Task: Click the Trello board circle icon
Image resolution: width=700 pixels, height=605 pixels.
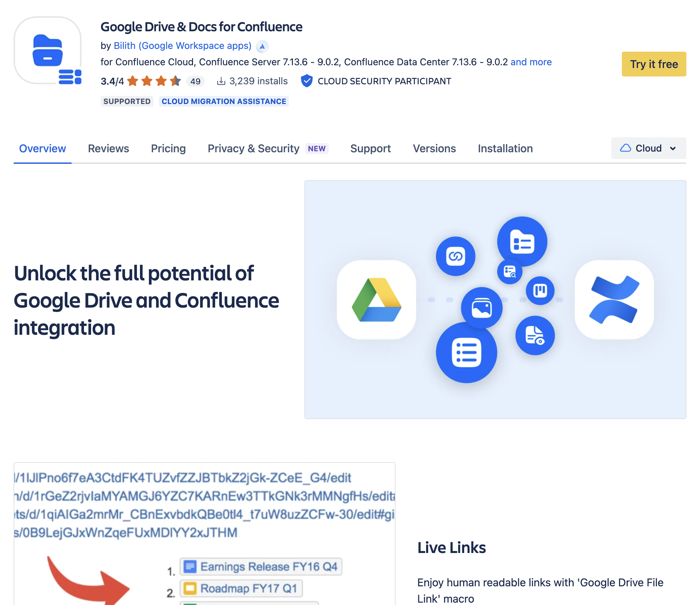Action: tap(540, 291)
